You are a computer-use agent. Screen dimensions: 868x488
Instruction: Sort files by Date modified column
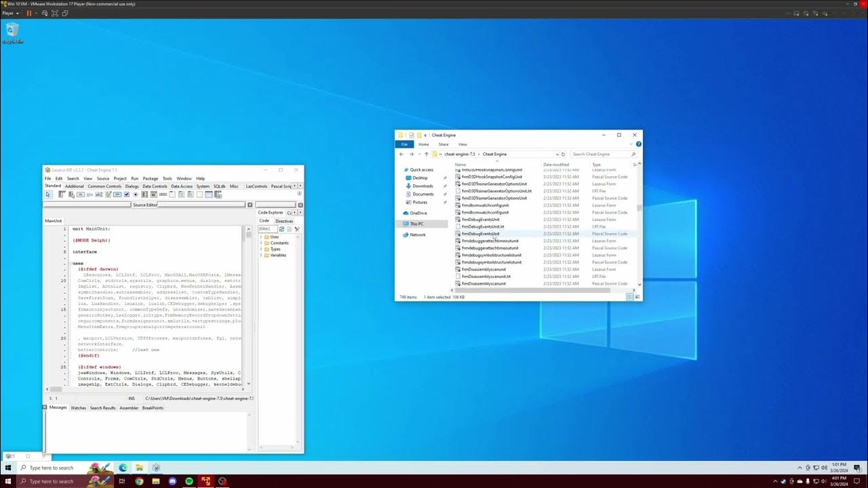pyautogui.click(x=556, y=165)
